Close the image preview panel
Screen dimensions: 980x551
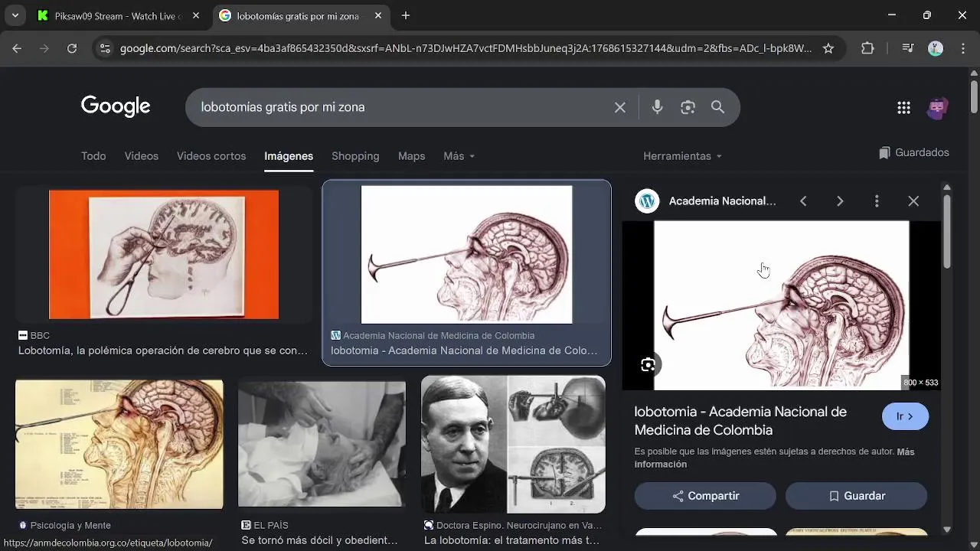(x=913, y=201)
